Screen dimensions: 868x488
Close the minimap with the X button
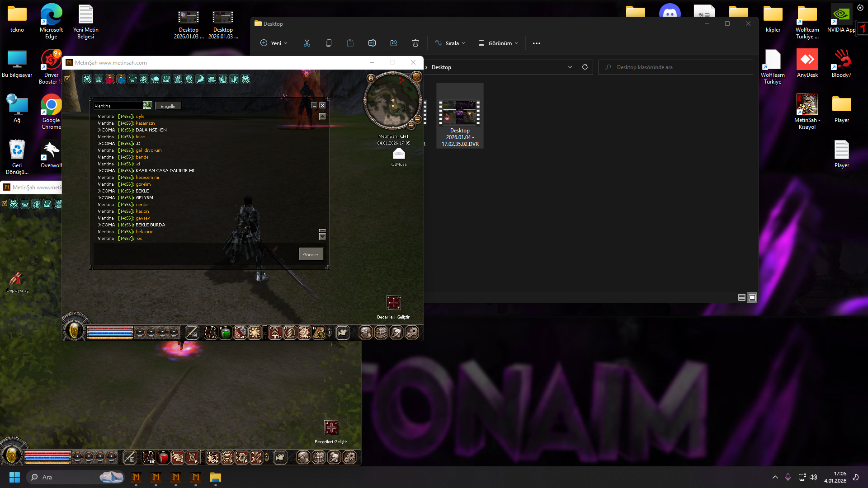416,77
